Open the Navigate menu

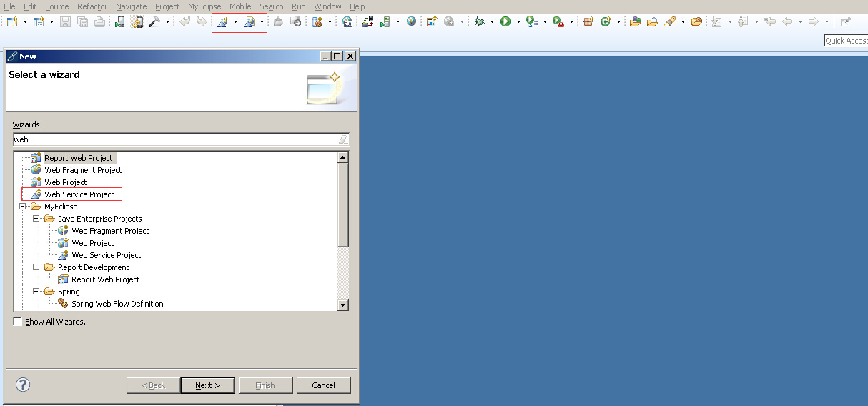click(x=131, y=6)
